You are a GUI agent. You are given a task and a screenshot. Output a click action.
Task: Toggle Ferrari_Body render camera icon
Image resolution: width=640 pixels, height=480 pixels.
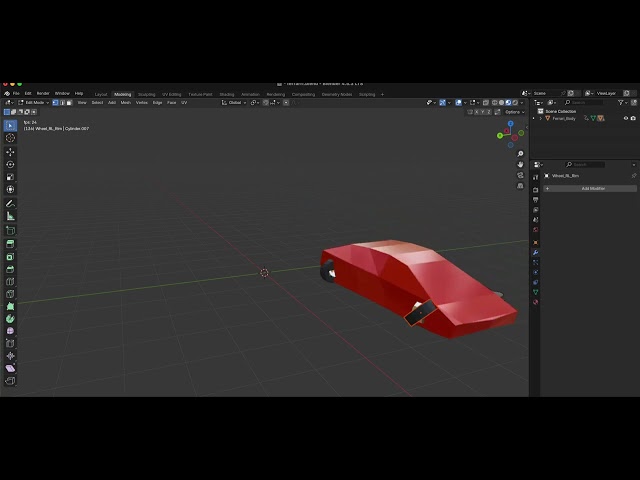coord(633,118)
